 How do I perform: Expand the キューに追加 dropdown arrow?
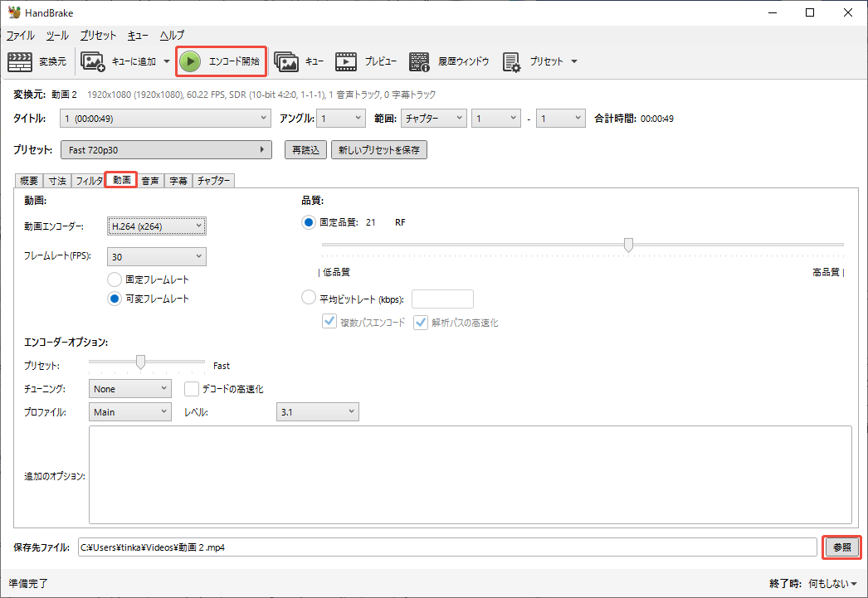click(167, 61)
